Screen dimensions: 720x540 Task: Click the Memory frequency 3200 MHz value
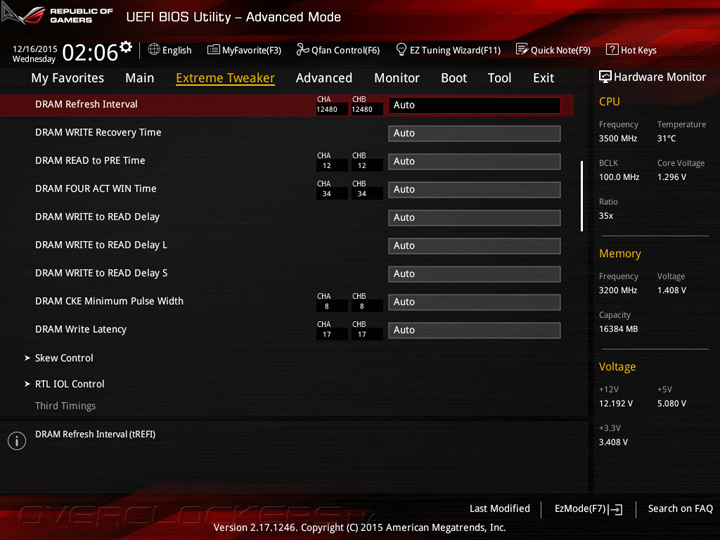[618, 290]
